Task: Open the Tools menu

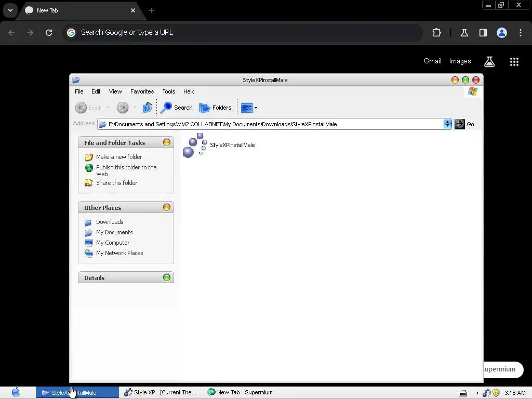Action: 169,91
